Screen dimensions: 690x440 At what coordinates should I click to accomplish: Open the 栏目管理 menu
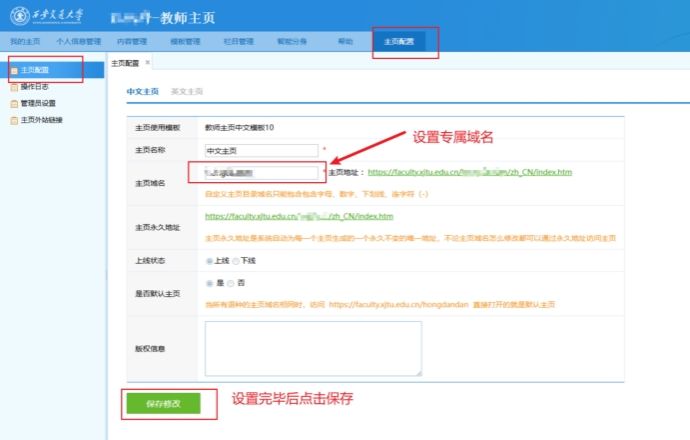pyautogui.click(x=238, y=42)
